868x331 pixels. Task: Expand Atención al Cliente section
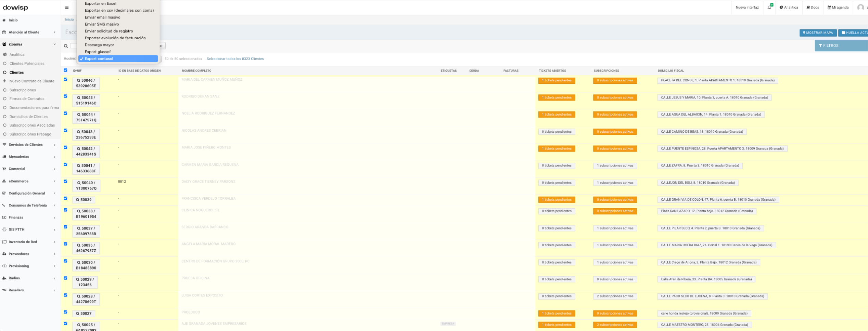pyautogui.click(x=29, y=32)
